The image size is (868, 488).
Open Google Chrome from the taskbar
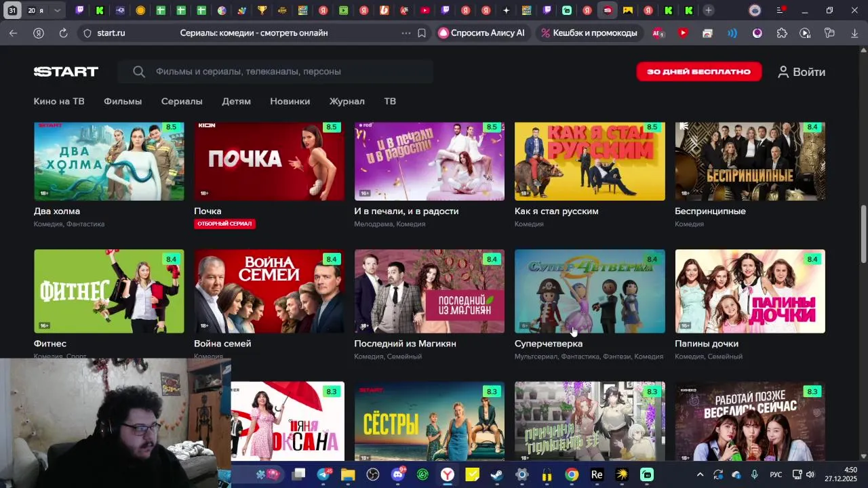tap(572, 474)
